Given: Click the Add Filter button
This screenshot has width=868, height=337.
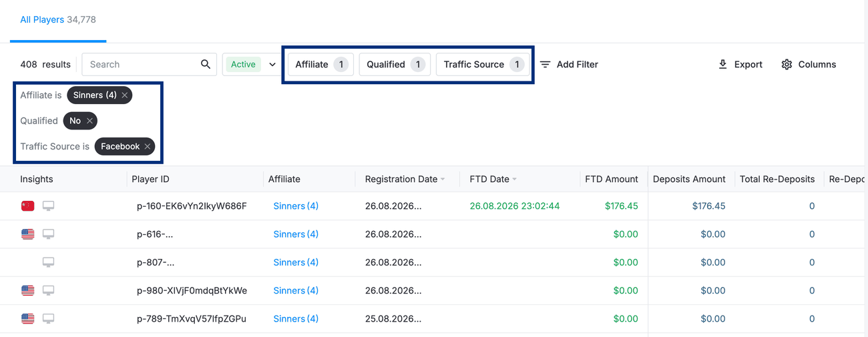Looking at the screenshot, I should pos(569,64).
